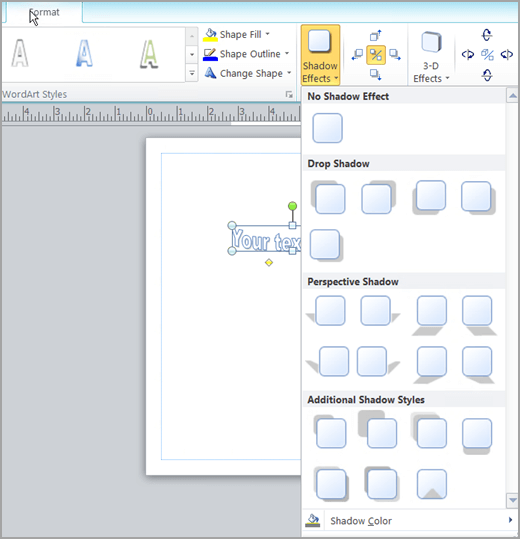This screenshot has width=520, height=539.
Task: Click the Change Shape icon
Action: (x=210, y=73)
